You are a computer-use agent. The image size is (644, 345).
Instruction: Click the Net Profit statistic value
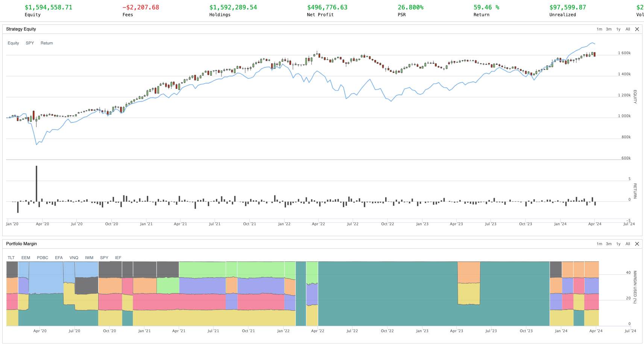tap(327, 8)
